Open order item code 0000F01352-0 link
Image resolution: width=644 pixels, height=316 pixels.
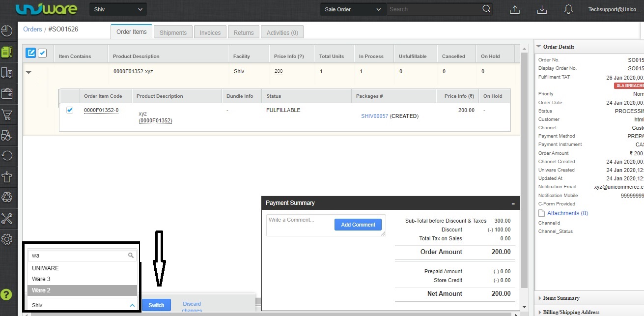(101, 110)
